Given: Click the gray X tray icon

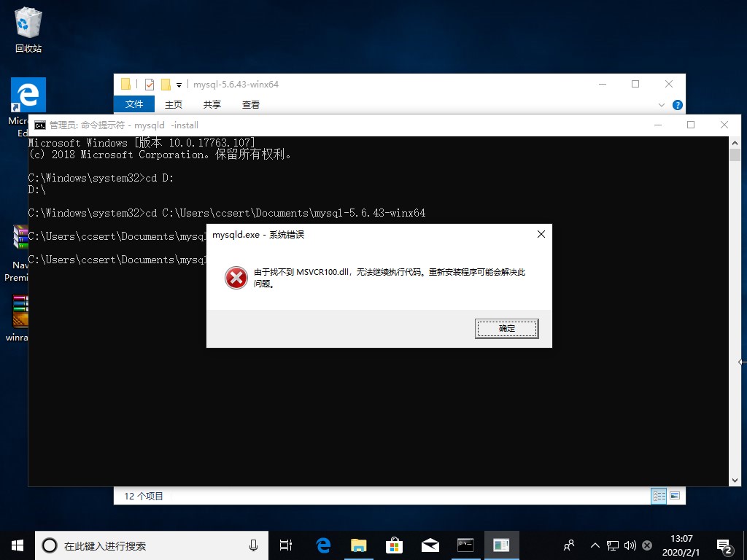Looking at the screenshot, I should pyautogui.click(x=647, y=545).
